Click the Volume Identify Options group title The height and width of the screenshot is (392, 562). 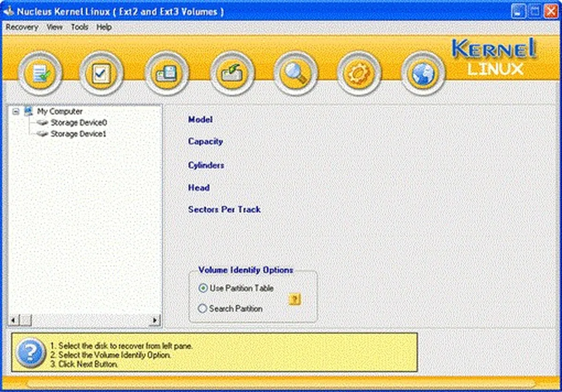246,270
